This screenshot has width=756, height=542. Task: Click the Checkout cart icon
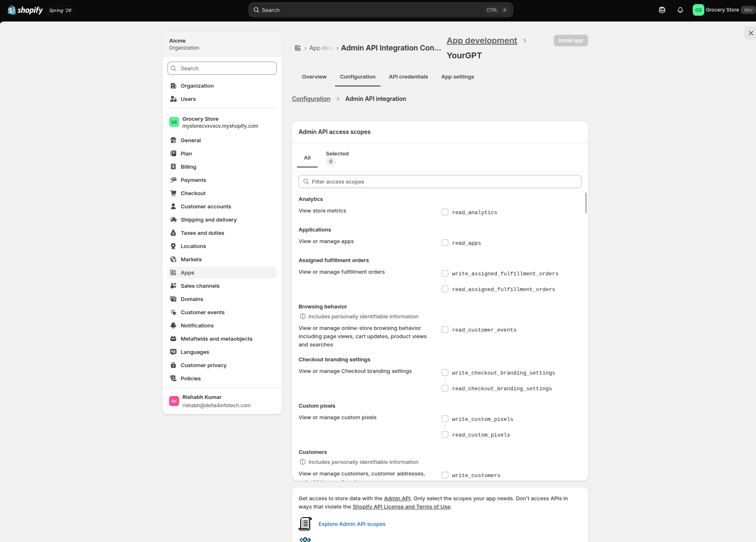[x=173, y=193]
